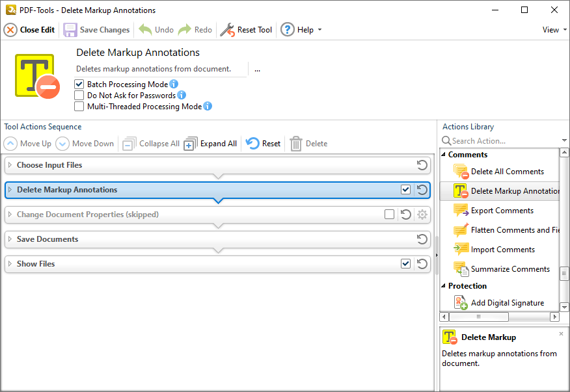
Task: Click the Export Comments library icon
Action: click(x=461, y=211)
